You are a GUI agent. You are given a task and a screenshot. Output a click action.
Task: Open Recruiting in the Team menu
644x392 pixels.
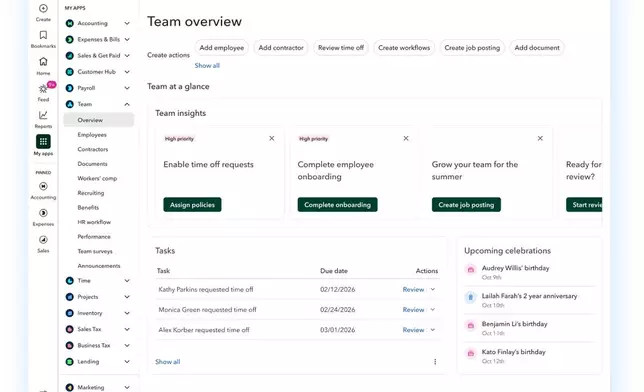(x=91, y=193)
